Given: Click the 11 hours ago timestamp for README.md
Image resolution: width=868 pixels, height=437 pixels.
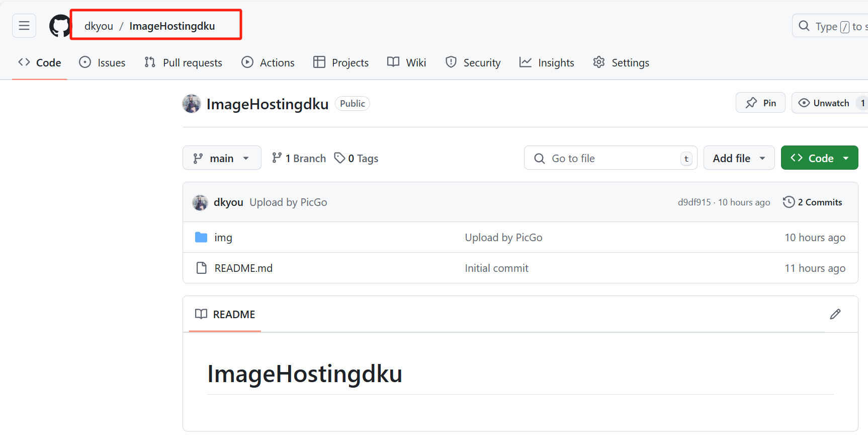Looking at the screenshot, I should (x=815, y=268).
